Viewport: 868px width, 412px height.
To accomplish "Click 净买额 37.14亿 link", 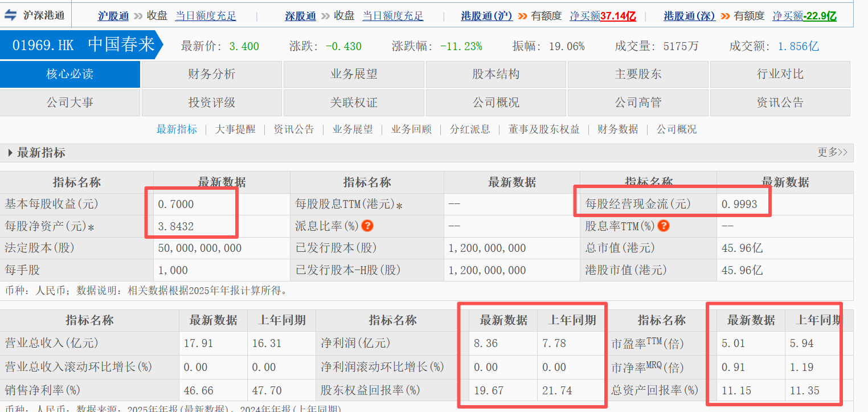I will [x=603, y=16].
